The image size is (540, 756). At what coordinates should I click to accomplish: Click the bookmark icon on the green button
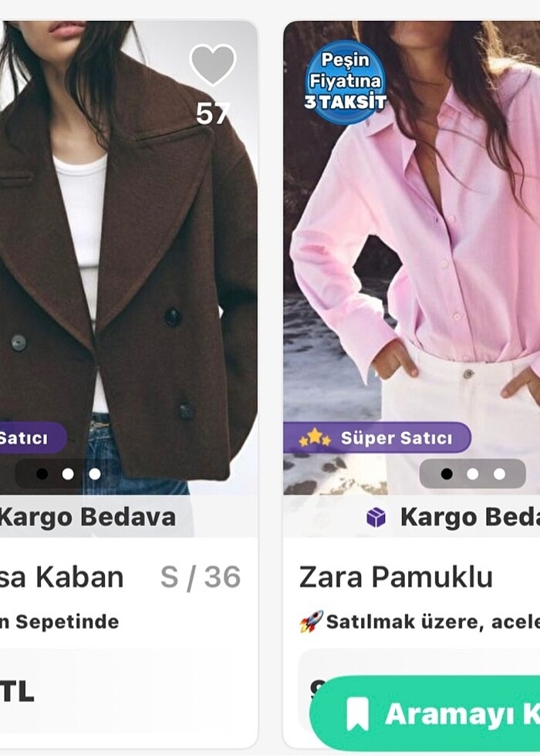pos(357,713)
